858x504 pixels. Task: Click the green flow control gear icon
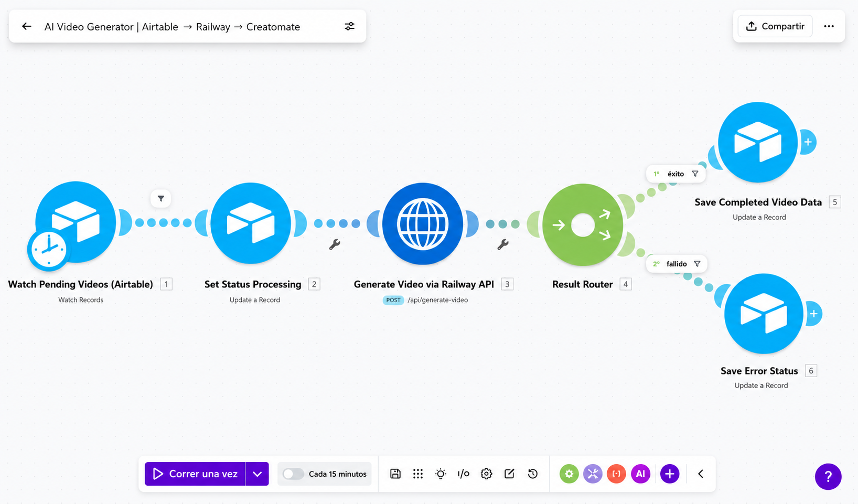(x=569, y=474)
